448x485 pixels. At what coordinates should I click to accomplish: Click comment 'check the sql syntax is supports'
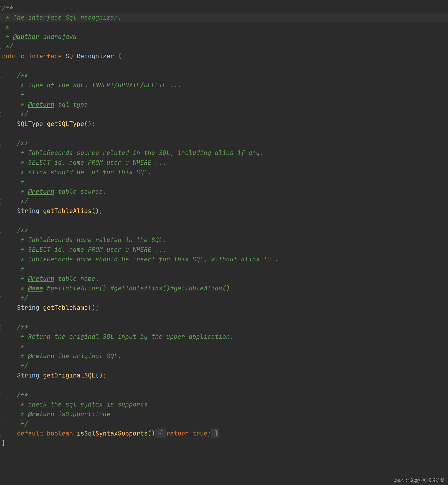[x=88, y=405]
